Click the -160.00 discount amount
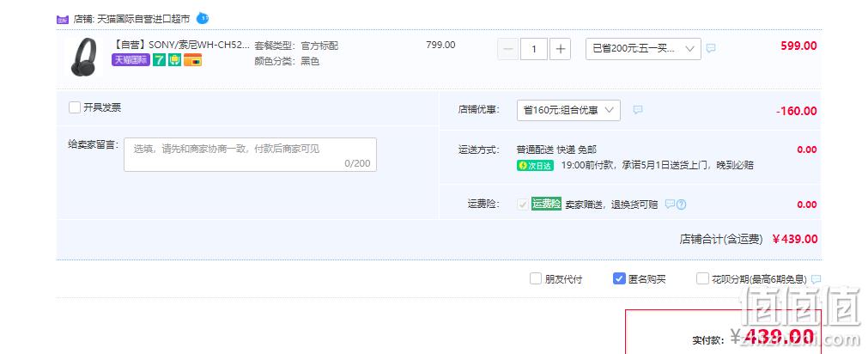868x354 pixels. (x=797, y=111)
